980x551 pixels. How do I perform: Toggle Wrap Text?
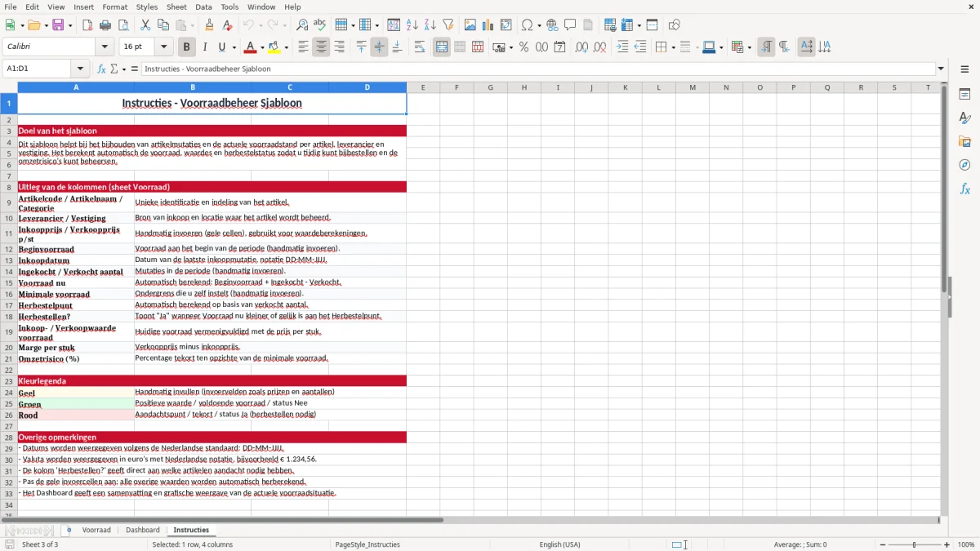coord(420,47)
